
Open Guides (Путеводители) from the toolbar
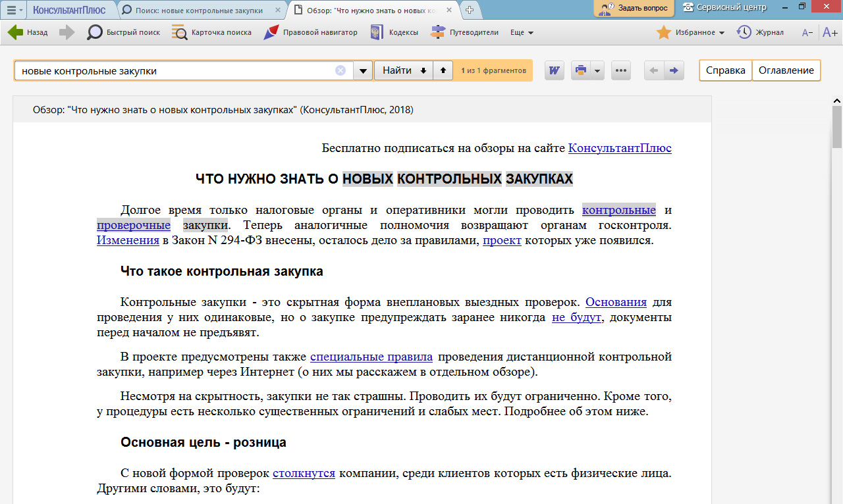pos(438,32)
